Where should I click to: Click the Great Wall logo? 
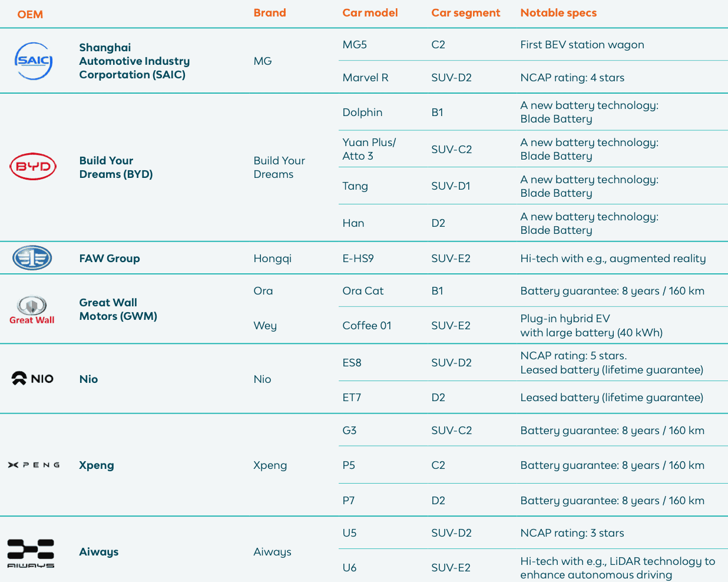32,310
